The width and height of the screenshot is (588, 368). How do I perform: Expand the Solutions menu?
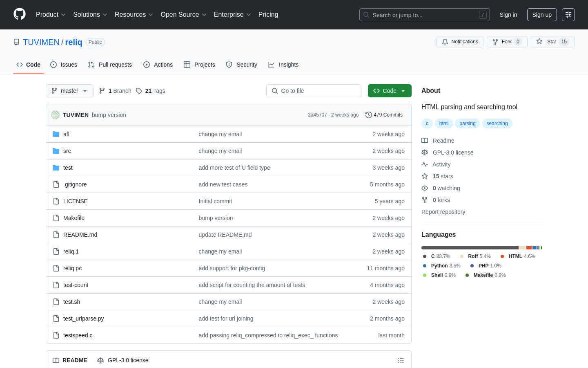coord(90,15)
